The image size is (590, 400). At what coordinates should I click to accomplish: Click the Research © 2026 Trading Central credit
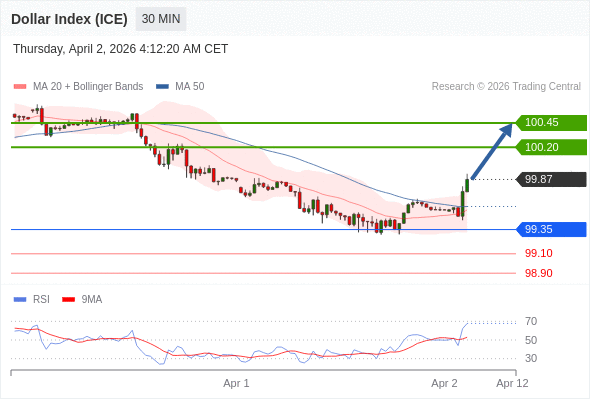[x=506, y=87]
